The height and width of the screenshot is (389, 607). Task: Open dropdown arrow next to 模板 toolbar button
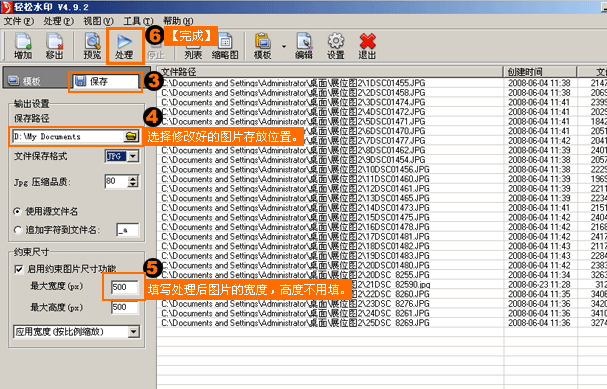[x=284, y=46]
